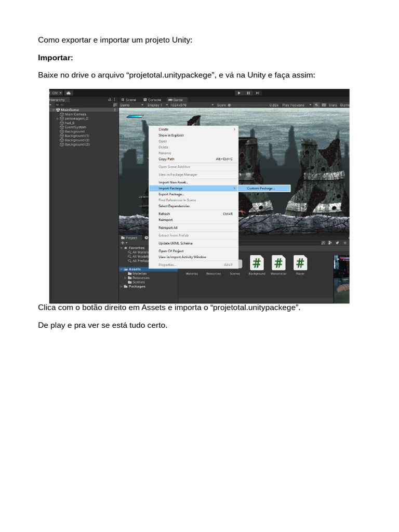The image size is (399, 532).
Task: Click Open C# Project menu item
Action: tap(194, 251)
